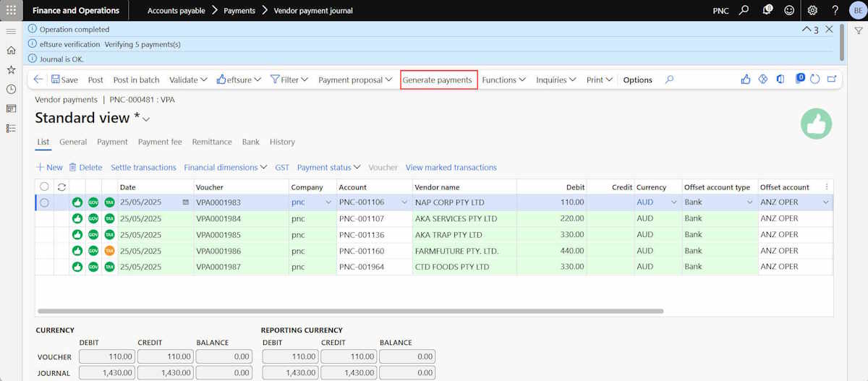Switch to Bank tab

(251, 142)
